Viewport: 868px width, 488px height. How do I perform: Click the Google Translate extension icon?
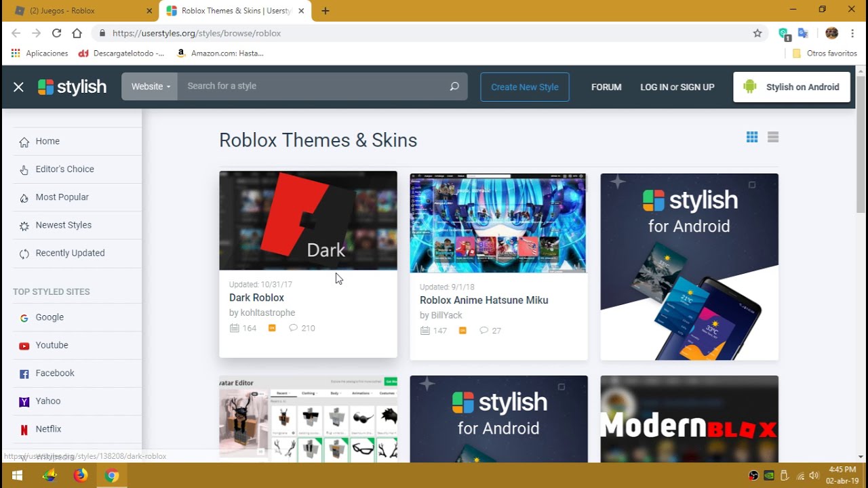tap(804, 33)
